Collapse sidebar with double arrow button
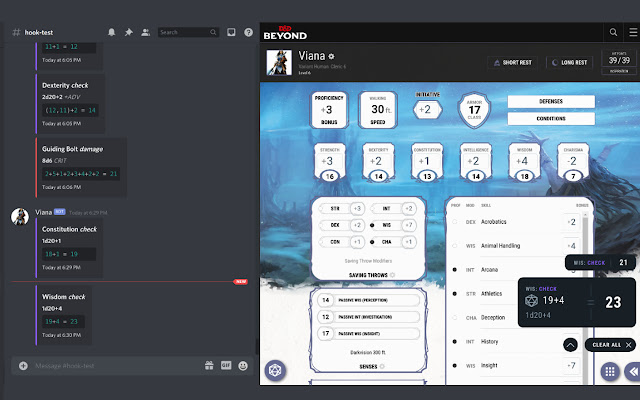 pyautogui.click(x=633, y=371)
